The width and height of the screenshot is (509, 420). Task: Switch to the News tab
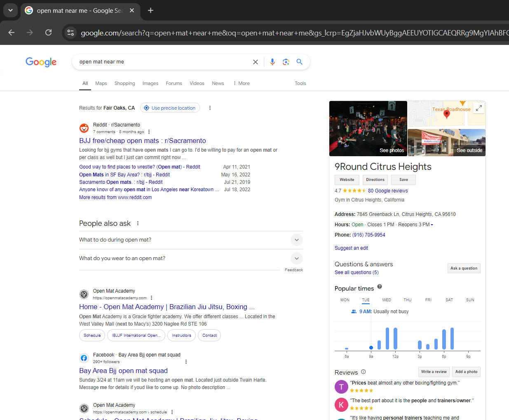tap(218, 83)
